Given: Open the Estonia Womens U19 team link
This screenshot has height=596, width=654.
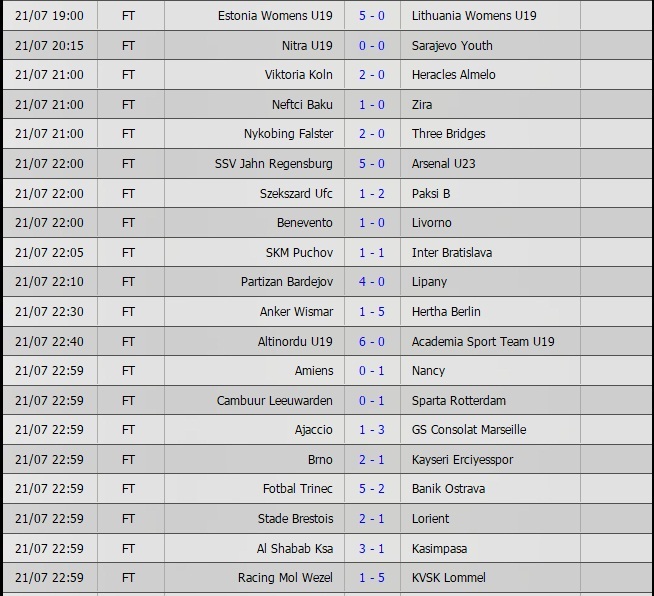Looking at the screenshot, I should coord(275,16).
